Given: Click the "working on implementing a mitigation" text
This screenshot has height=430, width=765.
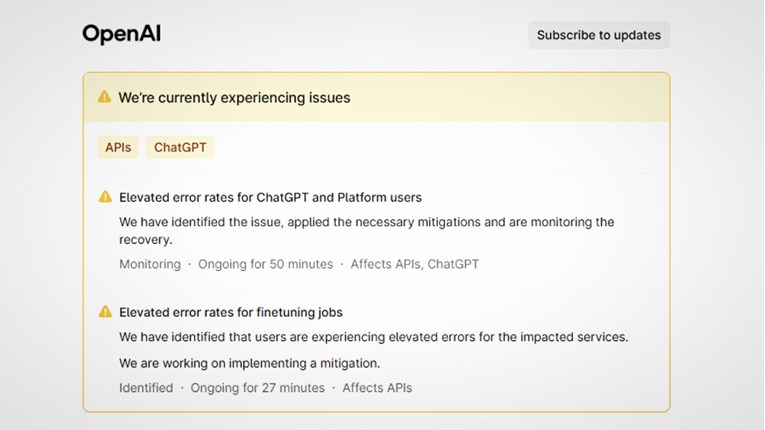Looking at the screenshot, I should click(x=249, y=363).
